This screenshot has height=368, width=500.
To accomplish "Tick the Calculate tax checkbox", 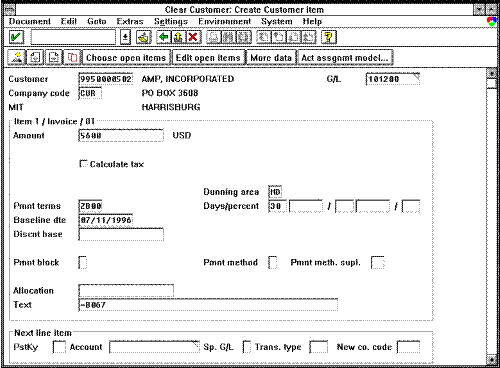I will click(x=83, y=164).
